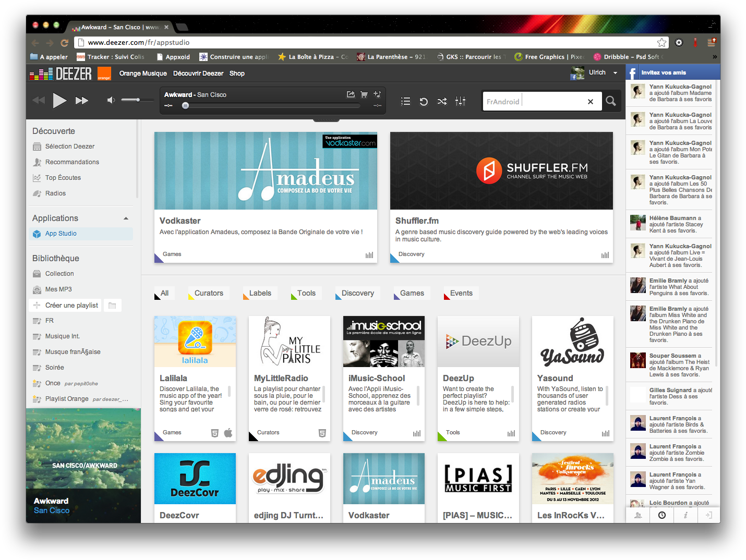This screenshot has width=746, height=560.
Task: Select the All filter tab
Action: [164, 293]
